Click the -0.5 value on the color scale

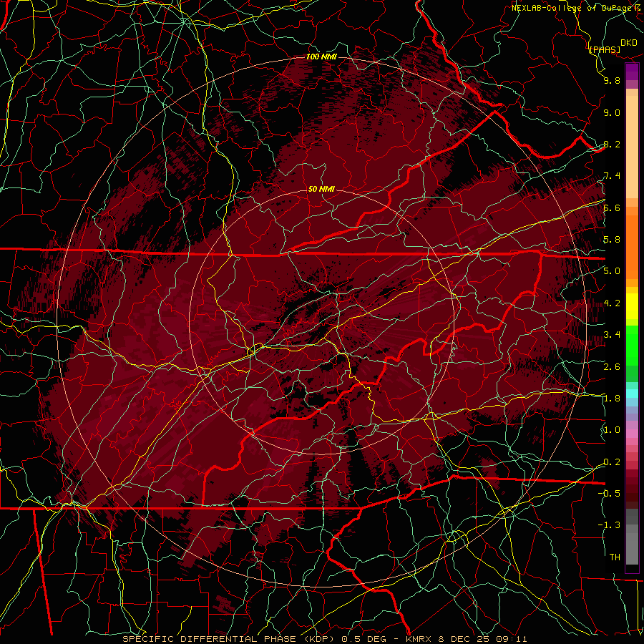(609, 493)
